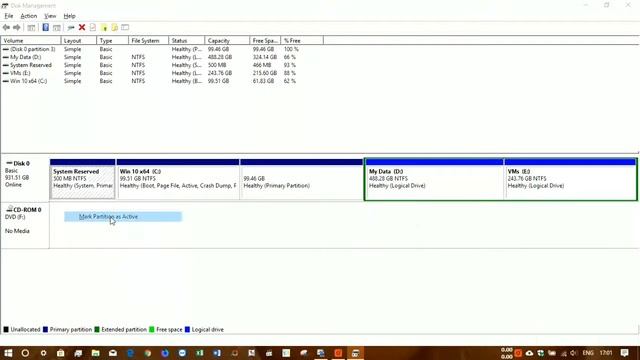Open File Explorer from the taskbar
Viewport: 640px width, 360px height.
[x=96, y=353]
